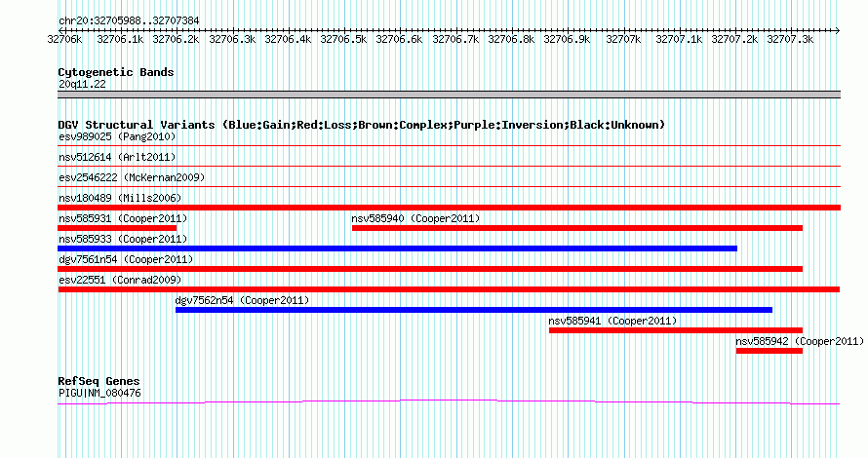Click the 32706.8k ruler tick label

coord(511,39)
